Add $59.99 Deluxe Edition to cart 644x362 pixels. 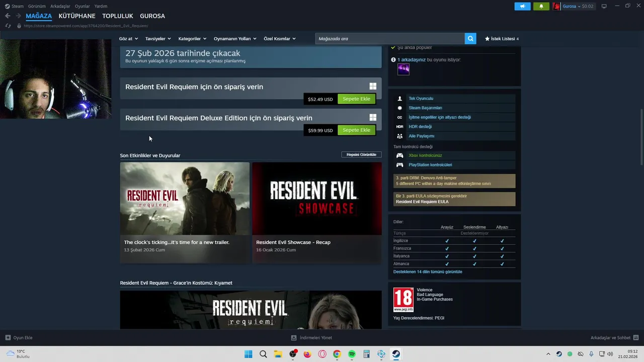356,130
